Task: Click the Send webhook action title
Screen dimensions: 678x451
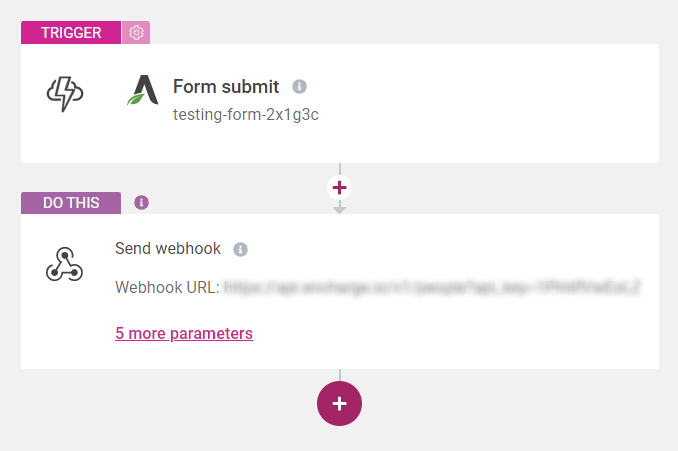Action: (168, 249)
